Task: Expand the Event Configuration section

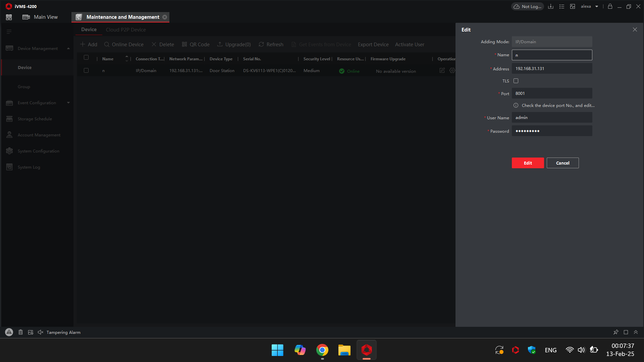Action: click(x=68, y=103)
